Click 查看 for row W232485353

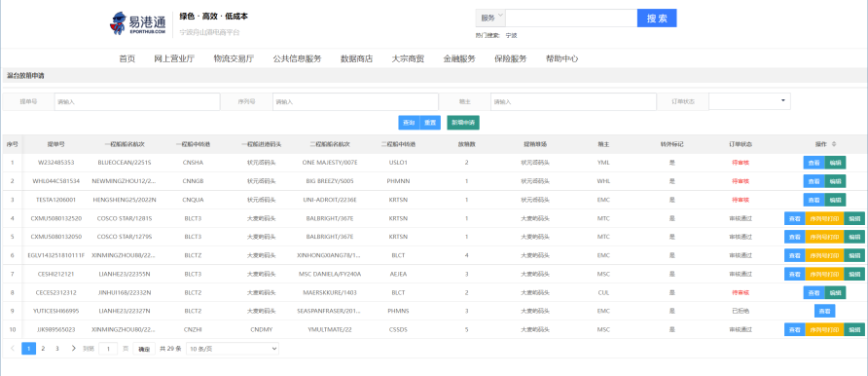pyautogui.click(x=814, y=163)
